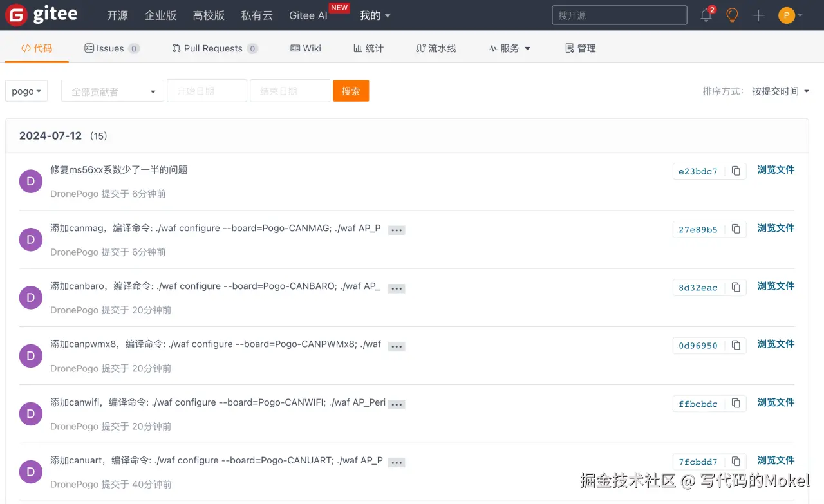The image size is (824, 504).
Task: Click the 2024-07-12 date heading
Action: (50, 136)
